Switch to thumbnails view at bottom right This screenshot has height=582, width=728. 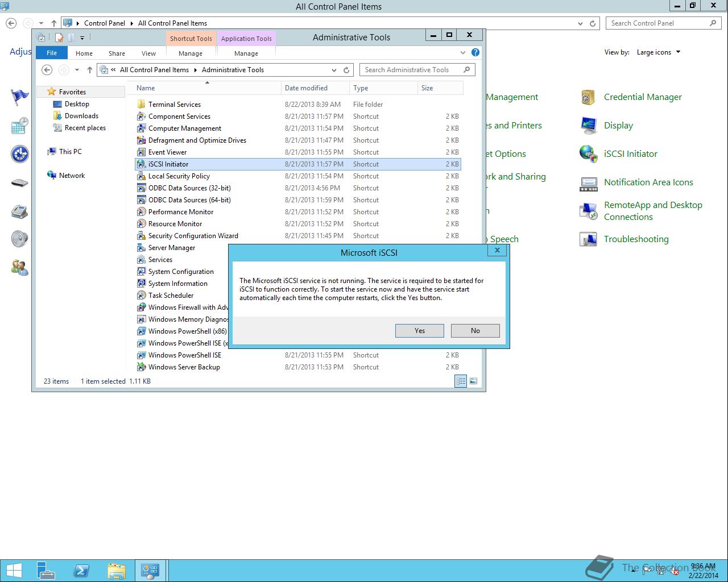click(x=474, y=381)
